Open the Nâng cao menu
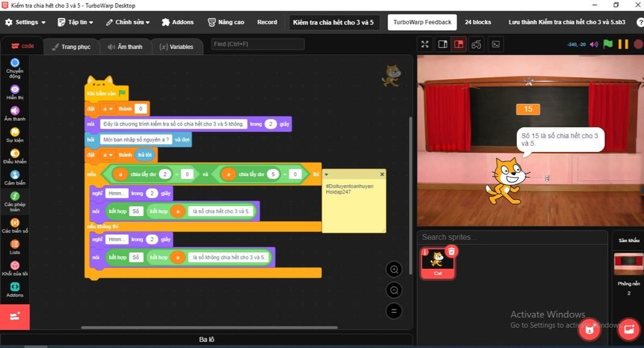 pos(226,22)
